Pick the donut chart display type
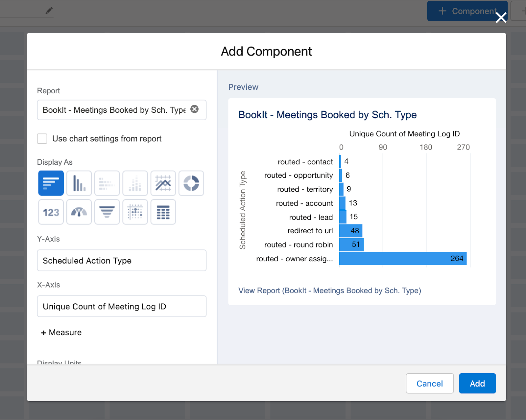This screenshot has width=526, height=420. 191,183
